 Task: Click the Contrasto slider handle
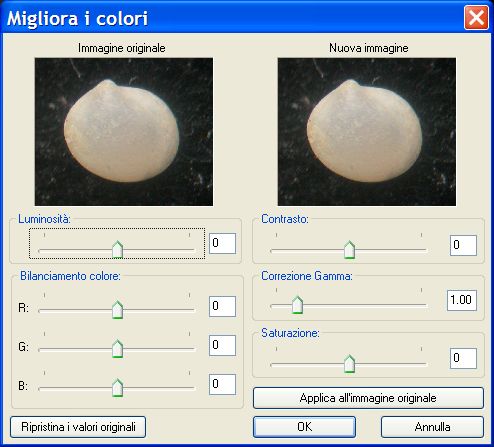point(349,250)
